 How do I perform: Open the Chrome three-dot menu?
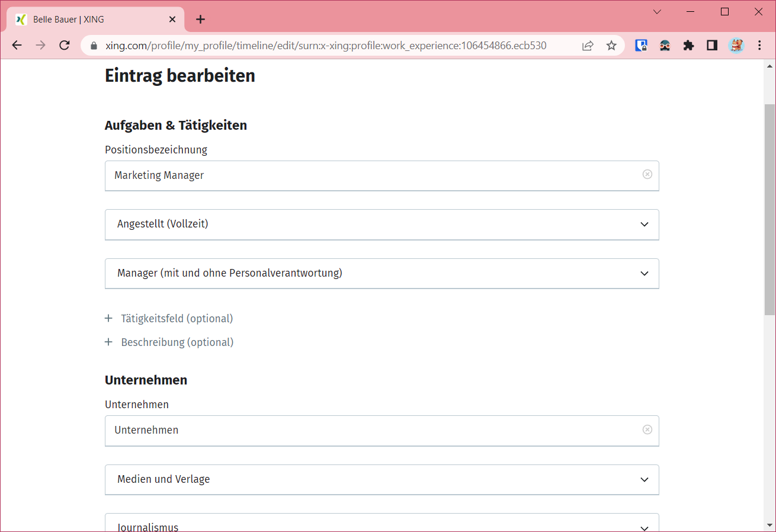[x=759, y=46]
